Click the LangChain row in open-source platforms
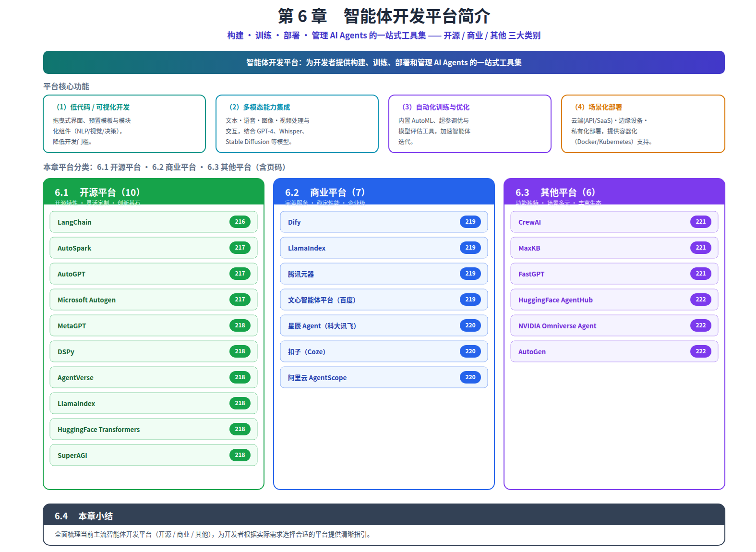 click(154, 222)
